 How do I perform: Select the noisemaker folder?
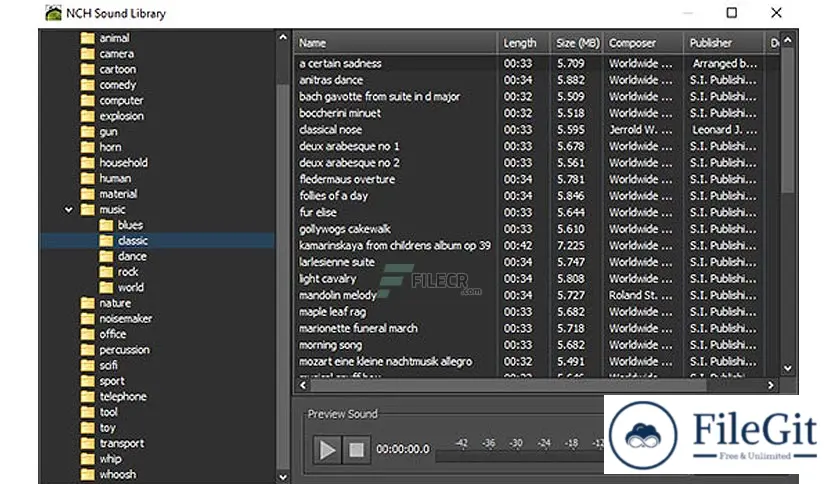[116, 318]
